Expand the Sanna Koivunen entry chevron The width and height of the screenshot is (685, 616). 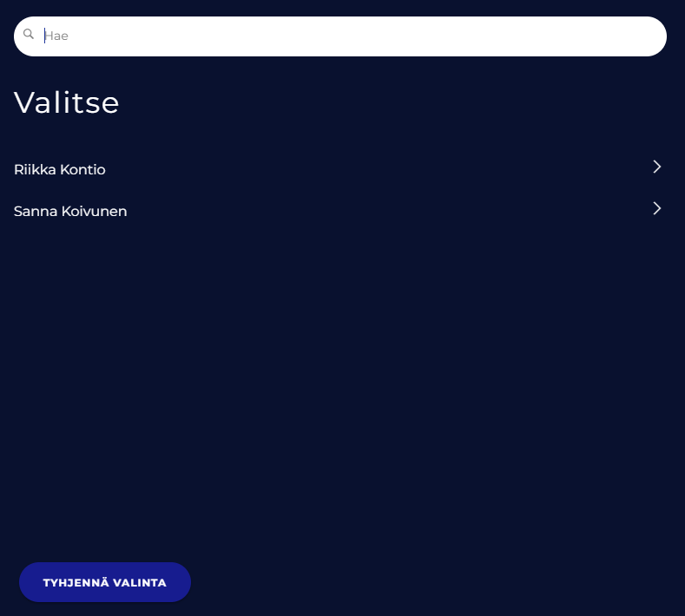coord(657,208)
